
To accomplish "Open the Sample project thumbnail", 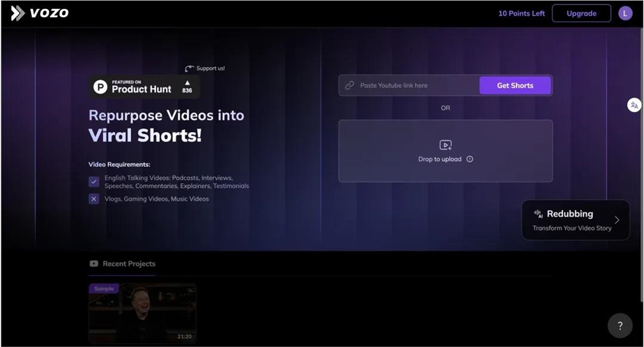I will pyautogui.click(x=142, y=314).
